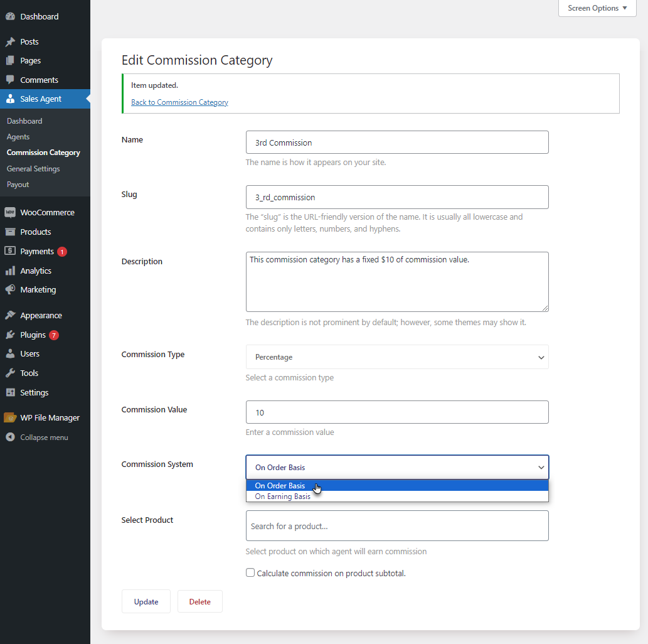Select On Earning Basis option
648x644 pixels.
[283, 496]
